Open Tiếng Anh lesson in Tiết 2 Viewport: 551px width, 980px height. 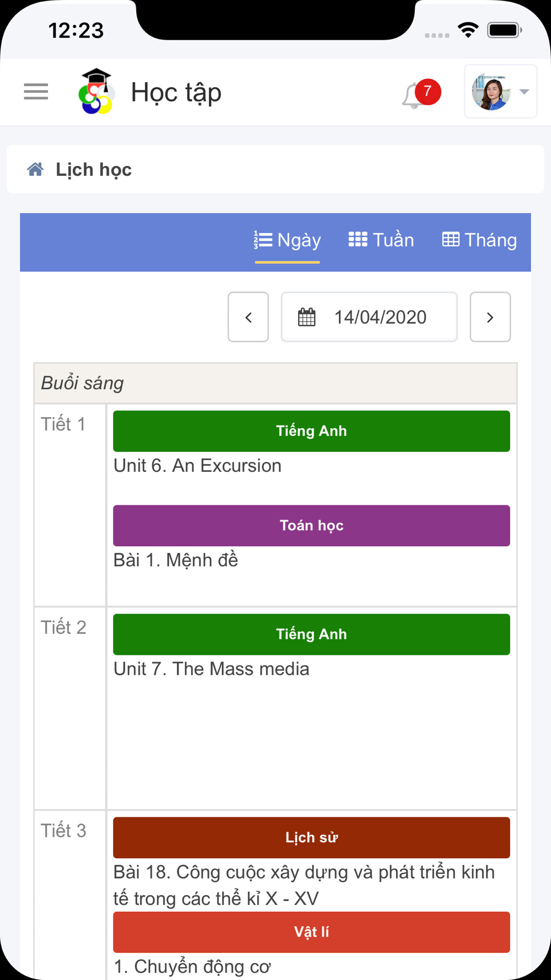311,634
